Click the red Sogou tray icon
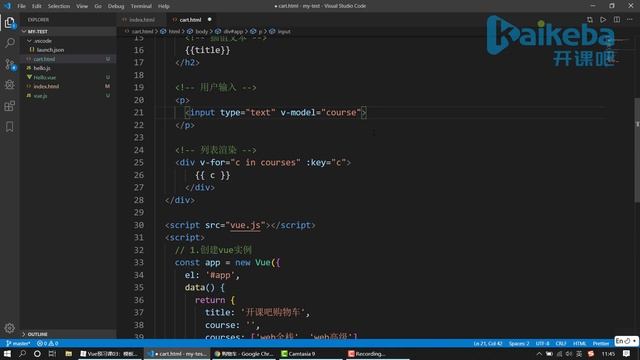This screenshot has width=640, height=360. click(x=591, y=353)
